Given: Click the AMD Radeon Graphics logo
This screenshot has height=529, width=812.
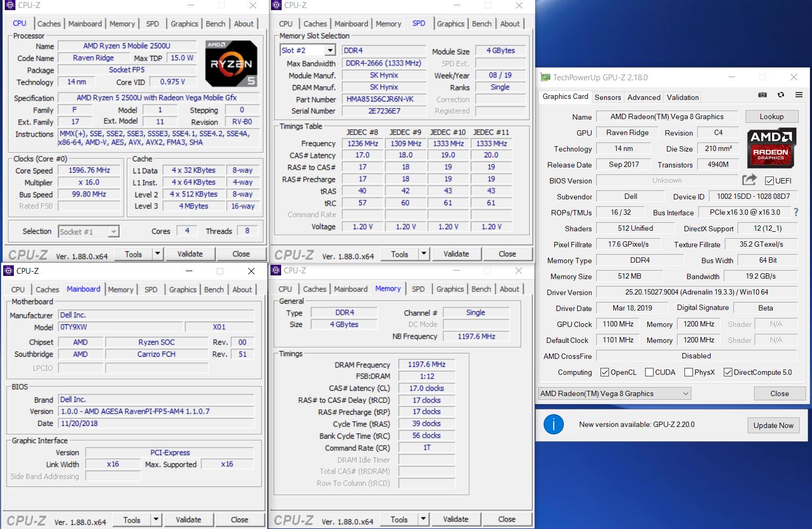Looking at the screenshot, I should 771,148.
